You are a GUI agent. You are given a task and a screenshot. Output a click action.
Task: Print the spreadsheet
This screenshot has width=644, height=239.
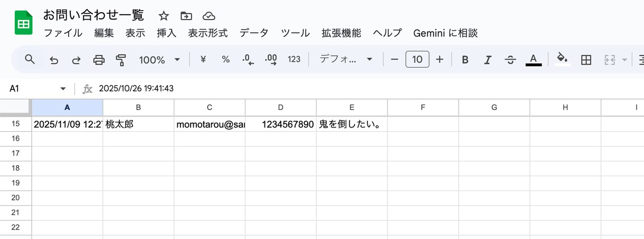click(x=99, y=60)
